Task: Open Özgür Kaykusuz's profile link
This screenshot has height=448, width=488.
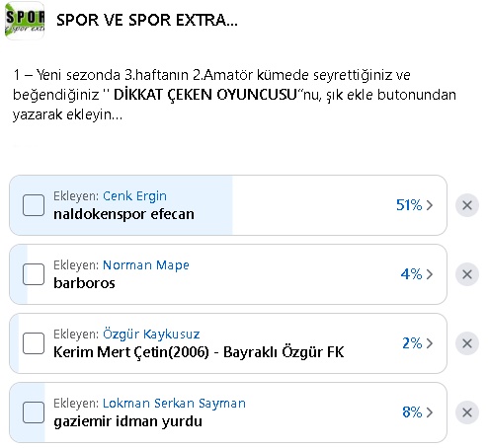Action: (151, 335)
